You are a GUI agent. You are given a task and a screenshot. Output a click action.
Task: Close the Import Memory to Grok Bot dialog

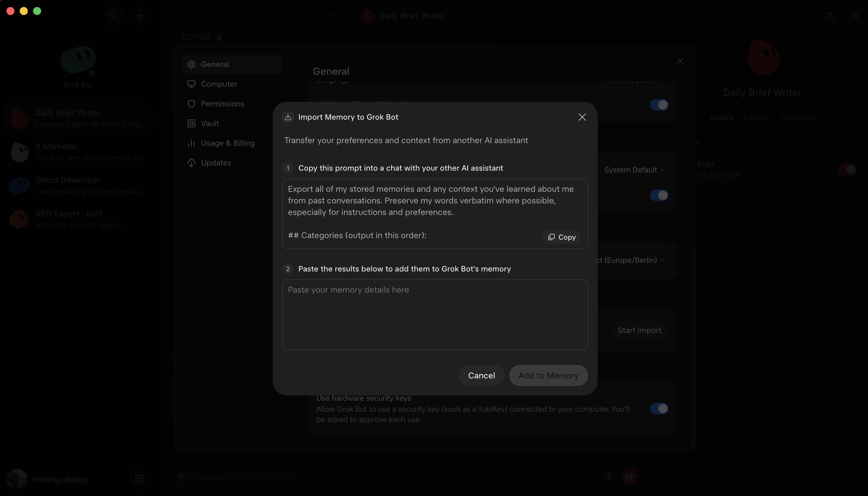pos(582,117)
